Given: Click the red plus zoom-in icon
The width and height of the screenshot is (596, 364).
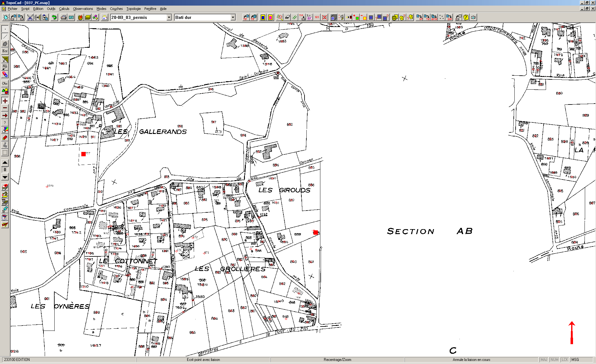Looking at the screenshot, I should pos(5,101).
